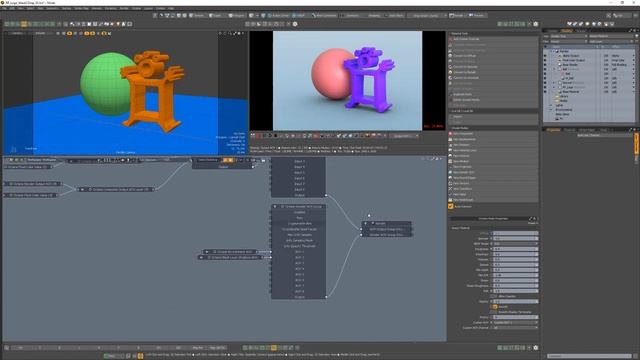This screenshot has width=640, height=360.
Task: Click the round icon in center toolbar
Action: coord(295,24)
